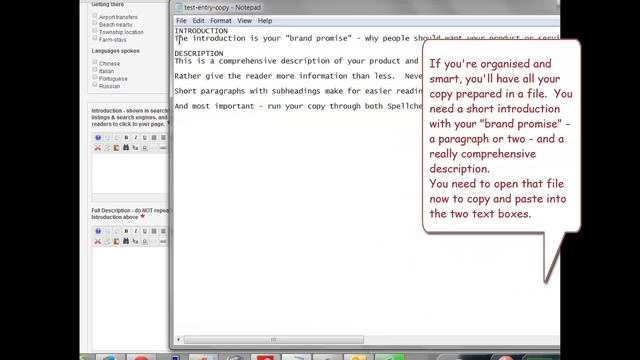Click the Notepad document icon in title bar
This screenshot has width=640, height=360.
pyautogui.click(x=178, y=7)
